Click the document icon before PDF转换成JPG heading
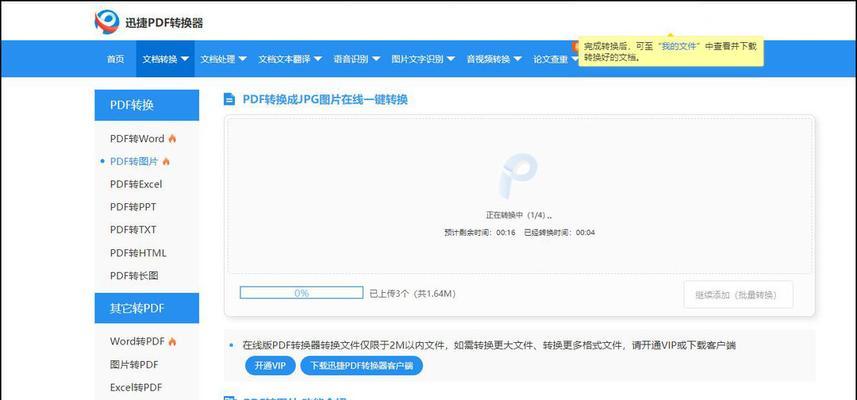Screen dimensions: 857x400 pyautogui.click(x=230, y=100)
